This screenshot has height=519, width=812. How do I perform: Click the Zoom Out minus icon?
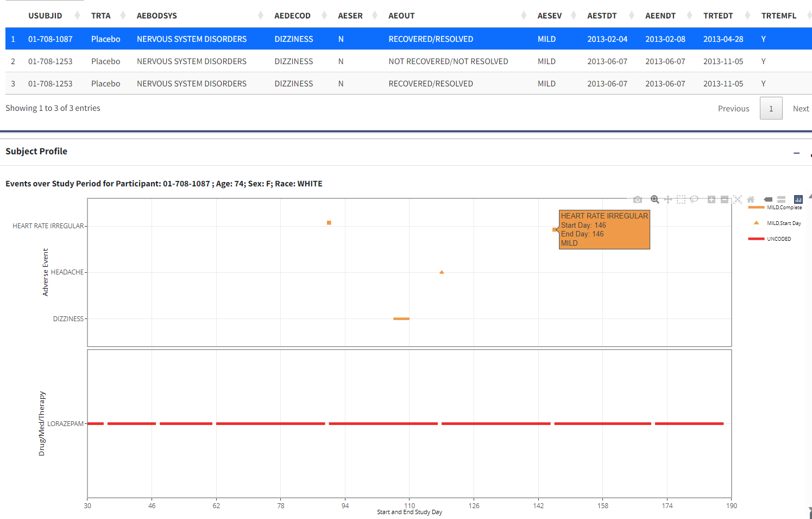click(x=725, y=199)
